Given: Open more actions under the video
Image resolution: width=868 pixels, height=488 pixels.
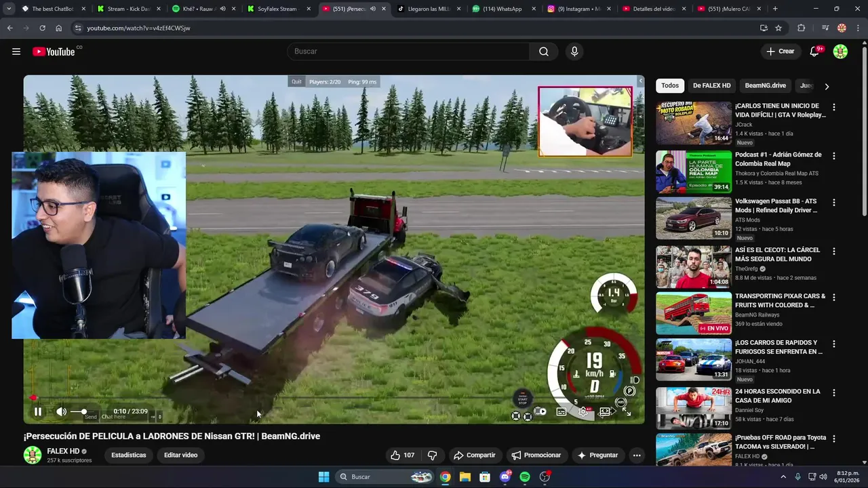Looking at the screenshot, I should click(x=637, y=455).
